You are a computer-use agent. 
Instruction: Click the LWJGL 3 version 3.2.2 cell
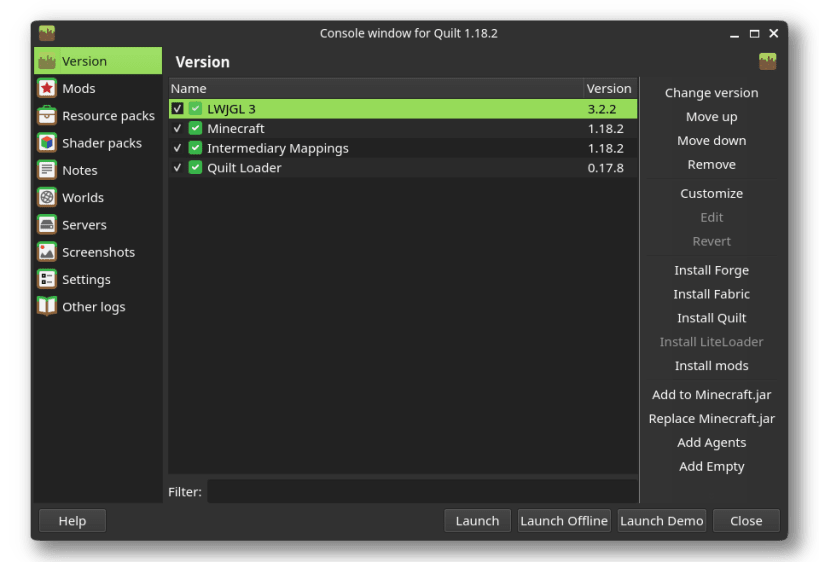[x=602, y=109]
